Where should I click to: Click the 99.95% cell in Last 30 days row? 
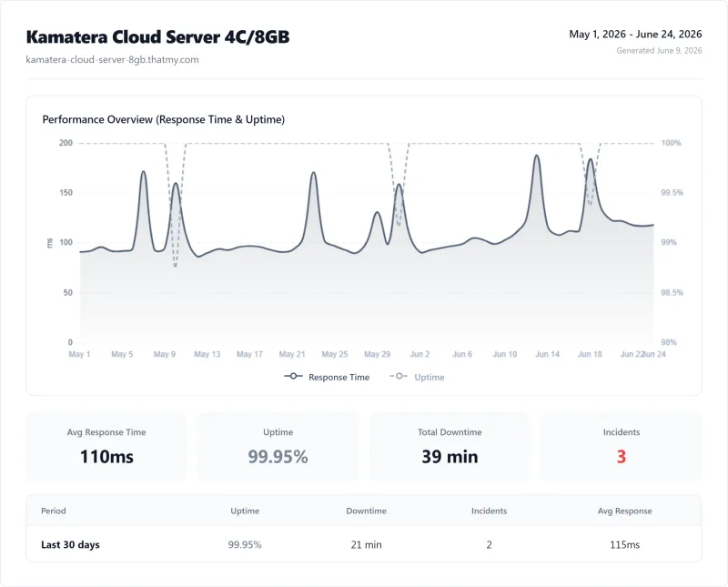pyautogui.click(x=245, y=545)
